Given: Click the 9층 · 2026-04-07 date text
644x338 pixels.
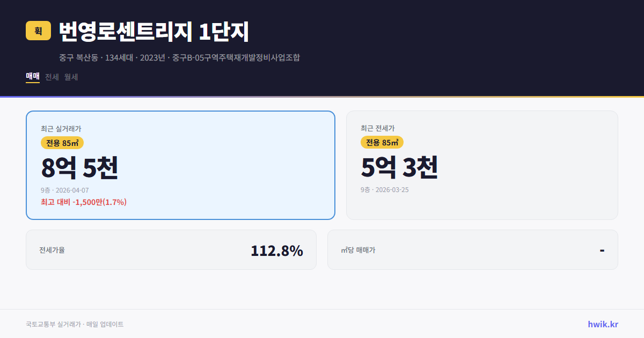Looking at the screenshot, I should coord(64,190).
